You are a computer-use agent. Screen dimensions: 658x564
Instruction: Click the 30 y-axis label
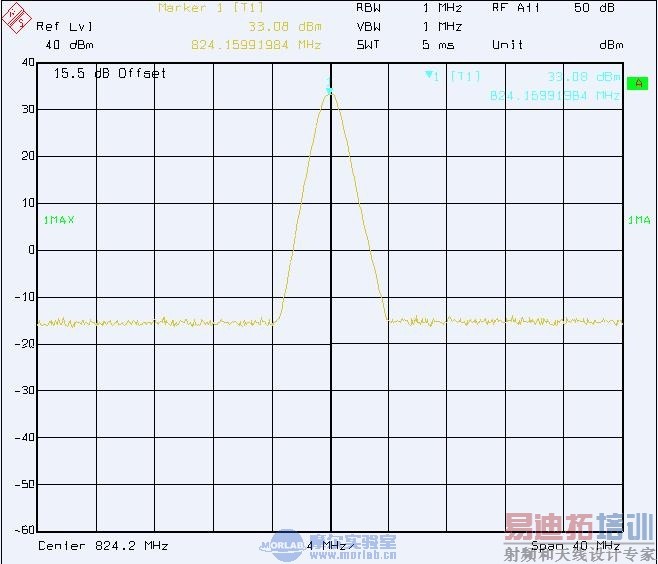coord(28,109)
